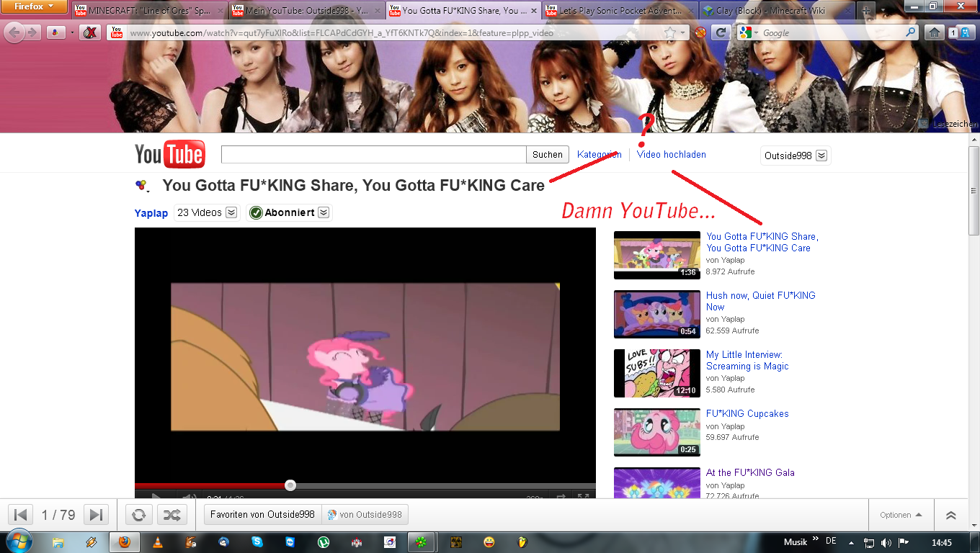The width and height of the screenshot is (980, 553).
Task: Select Favoriten von Outside998 playlist button
Action: pos(262,515)
